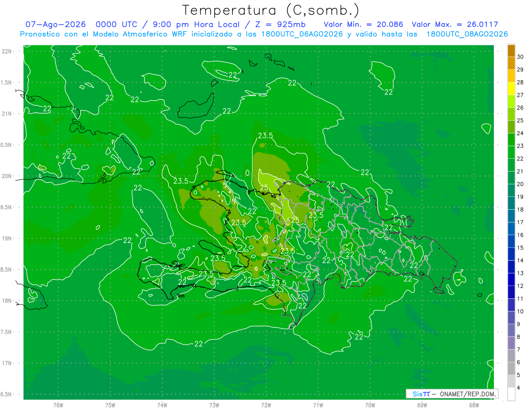
Task: Pick the orange swatch between legend 29 and 30
Action: pyautogui.click(x=511, y=63)
